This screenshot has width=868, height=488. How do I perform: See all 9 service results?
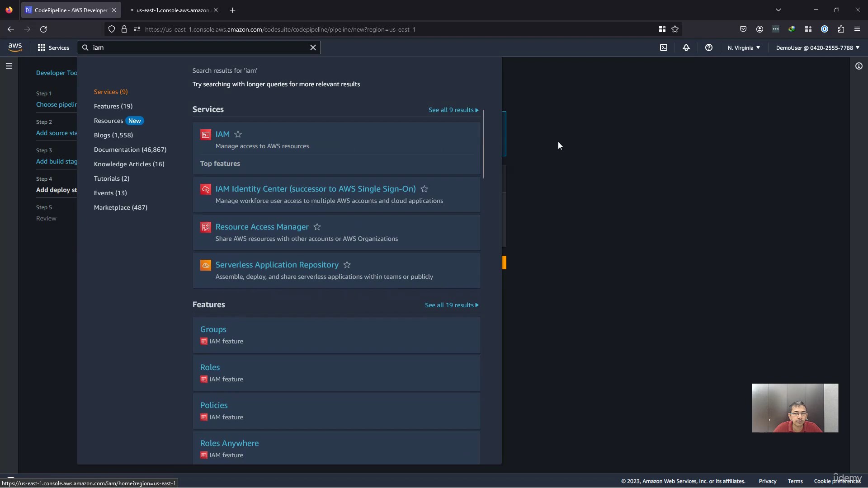tap(453, 110)
